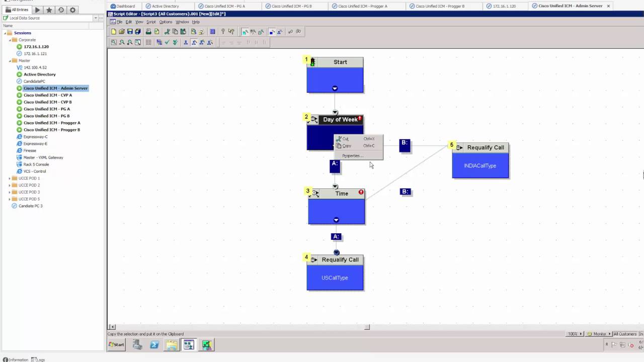644x362 pixels.
Task: Open the Information panel tab
Action: pos(16,359)
